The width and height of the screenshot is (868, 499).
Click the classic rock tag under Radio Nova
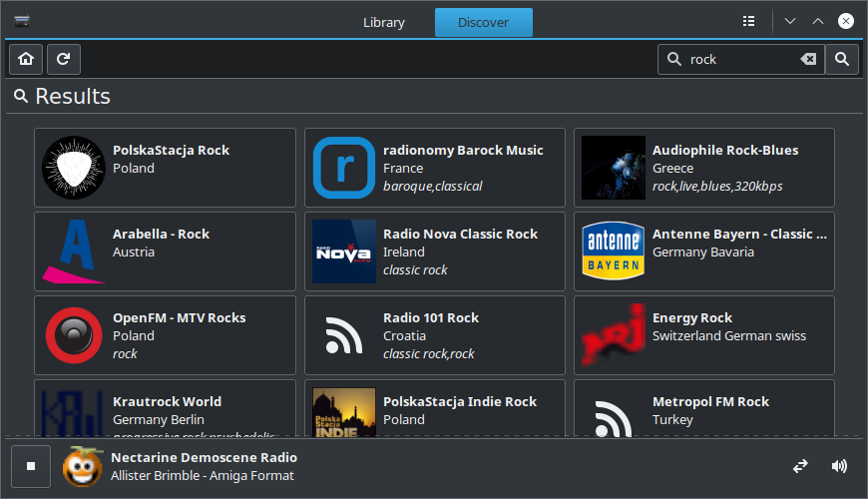tap(415, 269)
